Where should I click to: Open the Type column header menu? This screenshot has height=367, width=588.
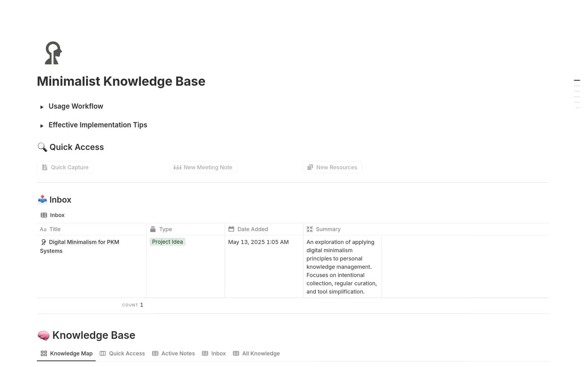click(x=166, y=229)
